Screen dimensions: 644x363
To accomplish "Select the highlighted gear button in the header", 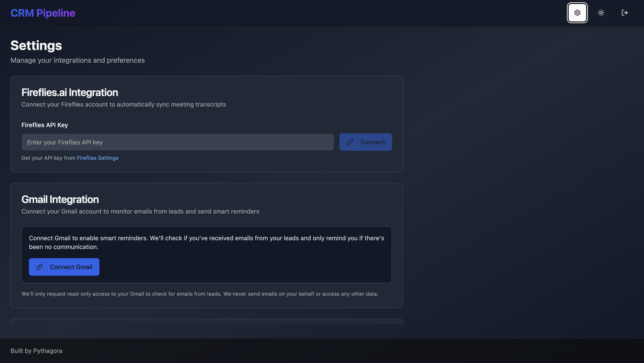I will pyautogui.click(x=577, y=13).
